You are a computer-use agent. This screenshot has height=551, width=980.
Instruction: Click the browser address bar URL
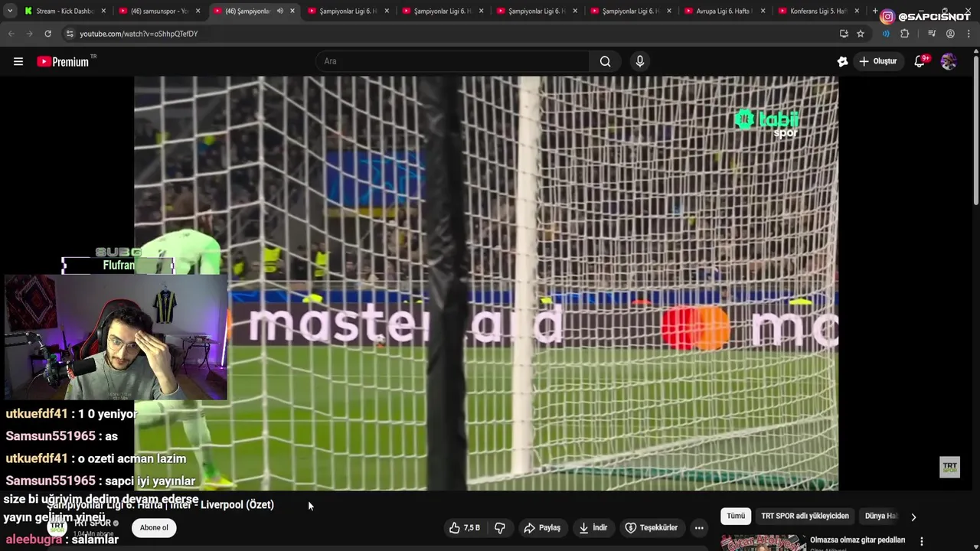tap(139, 34)
